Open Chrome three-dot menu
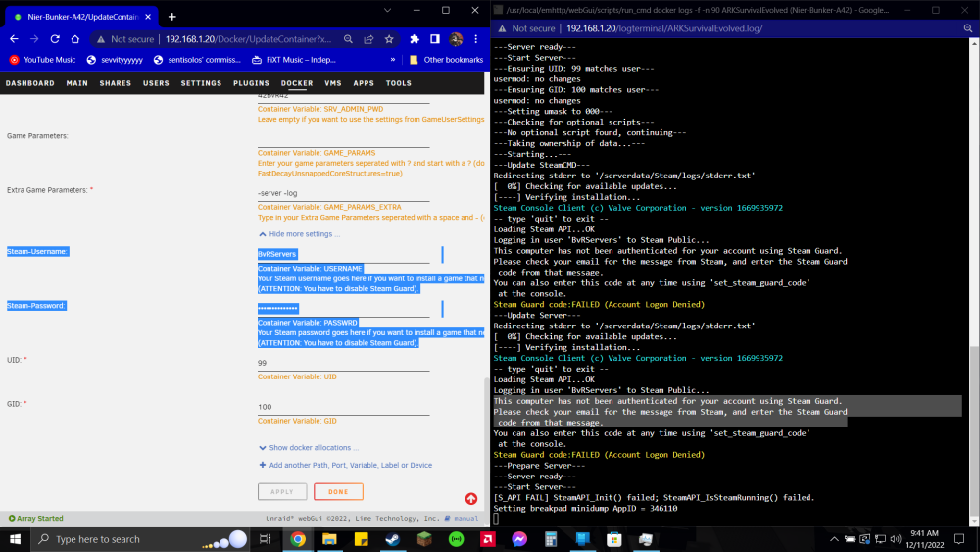The height and width of the screenshot is (552, 980). (x=475, y=39)
